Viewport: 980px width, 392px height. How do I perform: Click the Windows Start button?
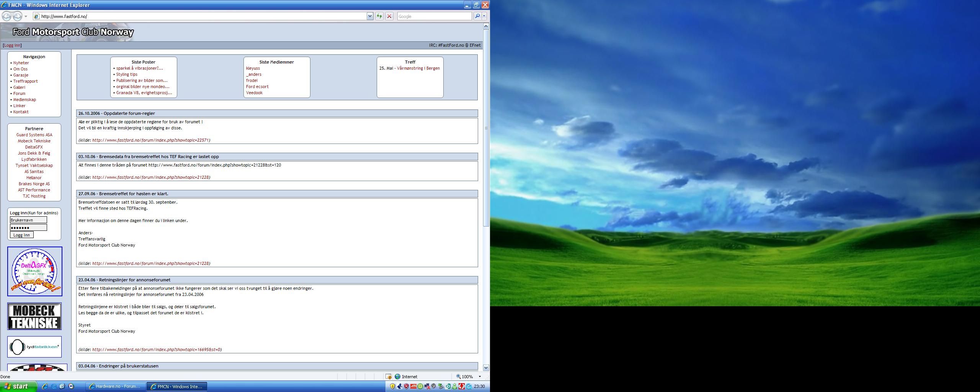point(18,386)
